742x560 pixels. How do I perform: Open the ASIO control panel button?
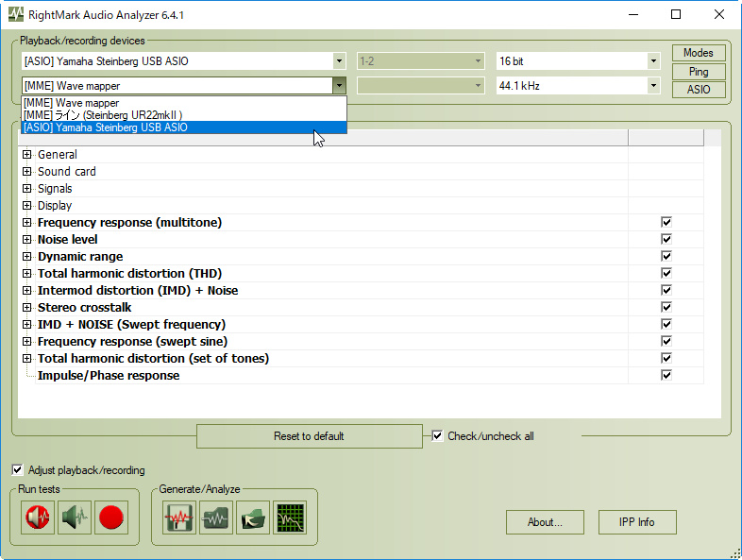pos(699,90)
